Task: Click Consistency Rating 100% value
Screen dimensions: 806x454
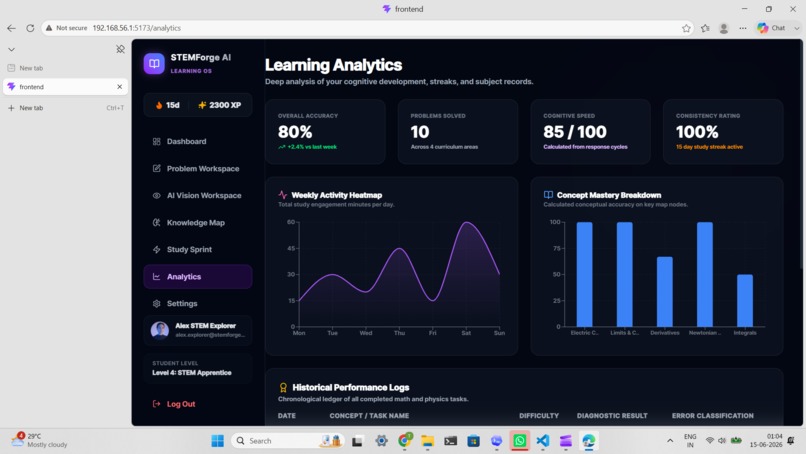Action: 697,132
